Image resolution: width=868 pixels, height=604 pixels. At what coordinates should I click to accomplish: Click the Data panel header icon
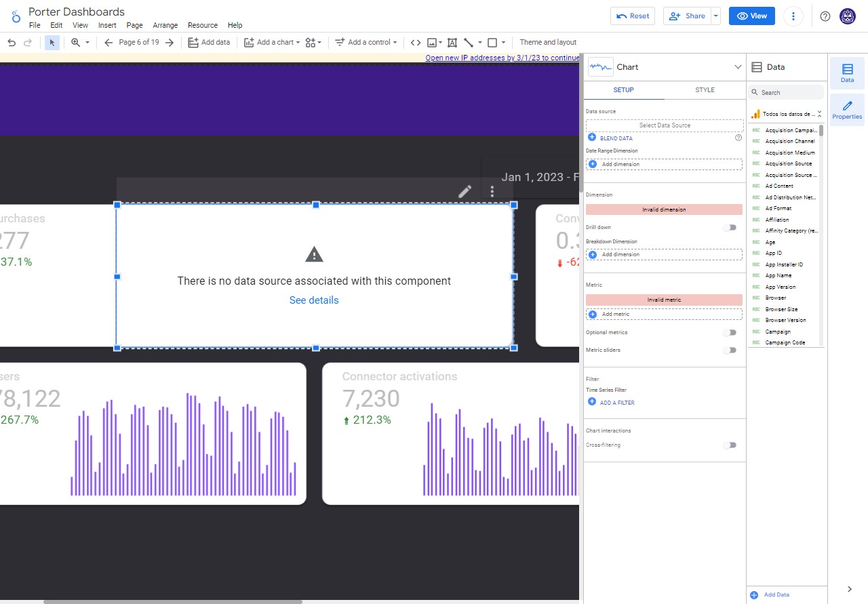[x=757, y=67]
